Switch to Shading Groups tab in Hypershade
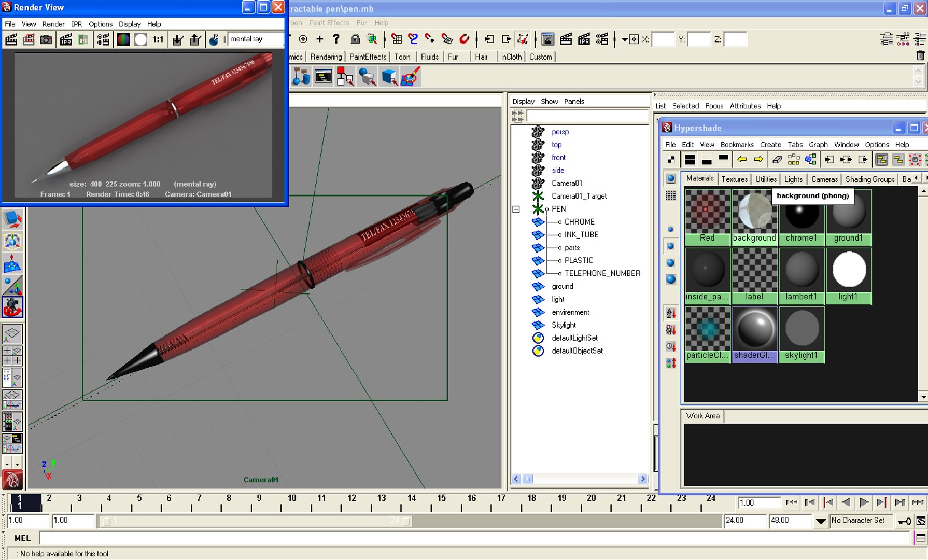The image size is (928, 560). point(870,179)
